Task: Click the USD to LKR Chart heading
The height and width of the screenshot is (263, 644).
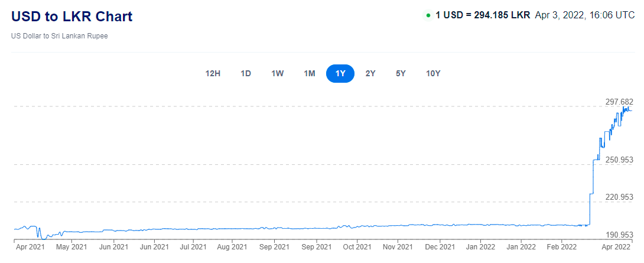Action: (x=72, y=17)
